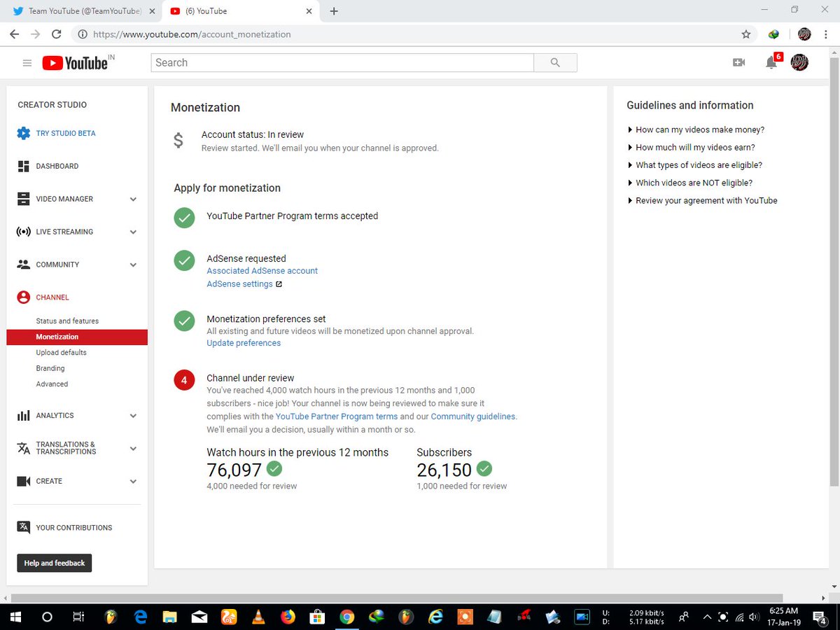This screenshot has width=840, height=630.
Task: Open the notifications bell
Action: tap(771, 62)
